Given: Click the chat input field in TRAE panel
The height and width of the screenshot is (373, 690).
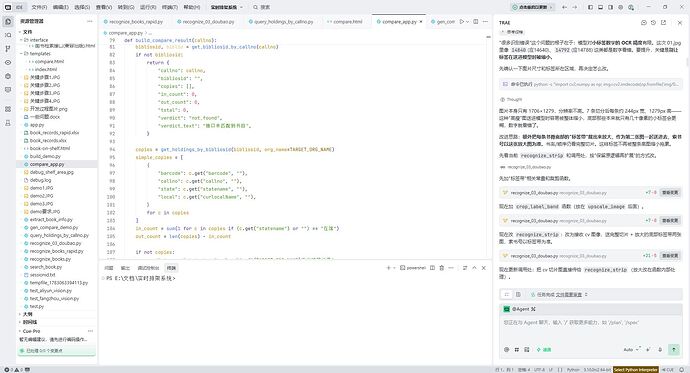Looking at the screenshot, I should point(590,329).
